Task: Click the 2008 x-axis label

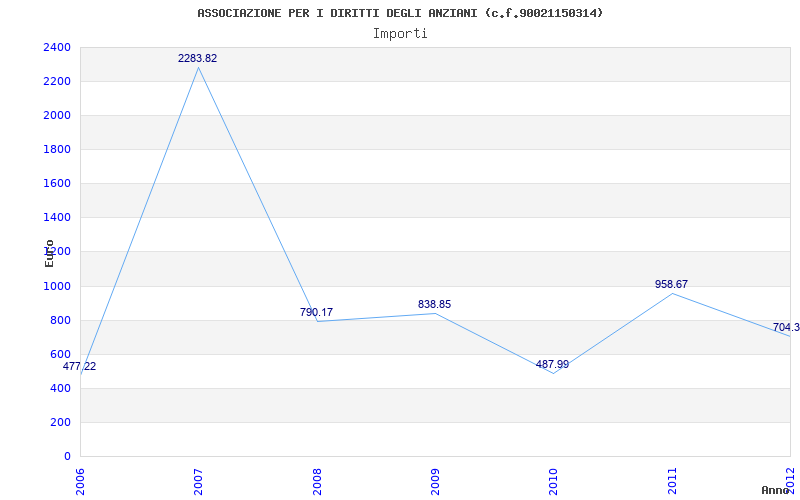Action: coord(317,482)
